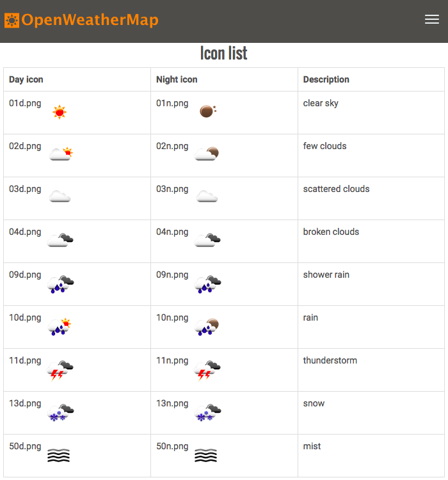Screen dimensions: 448x480
Task: Click the scattered clouds day icon
Action: tap(60, 196)
